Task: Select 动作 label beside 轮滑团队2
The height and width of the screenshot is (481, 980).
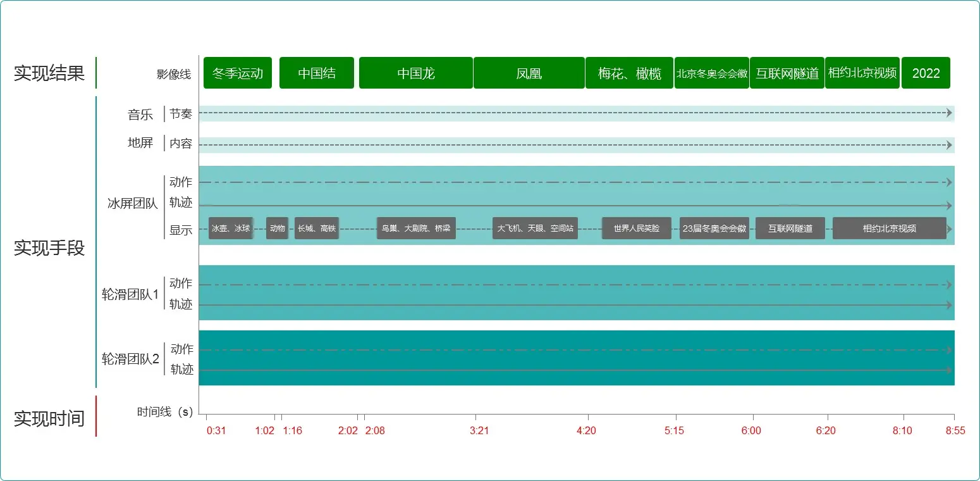Action: pyautogui.click(x=182, y=349)
